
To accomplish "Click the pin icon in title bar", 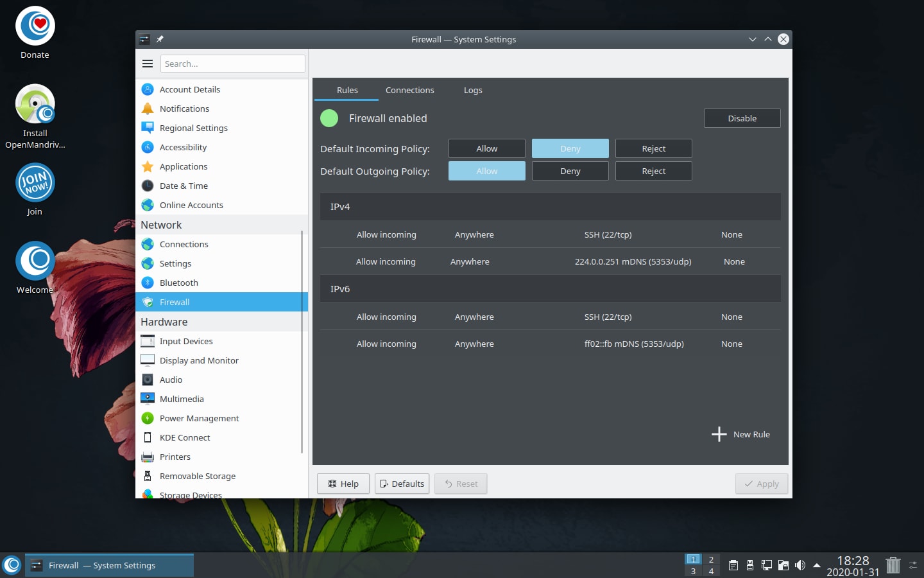I will coord(160,39).
